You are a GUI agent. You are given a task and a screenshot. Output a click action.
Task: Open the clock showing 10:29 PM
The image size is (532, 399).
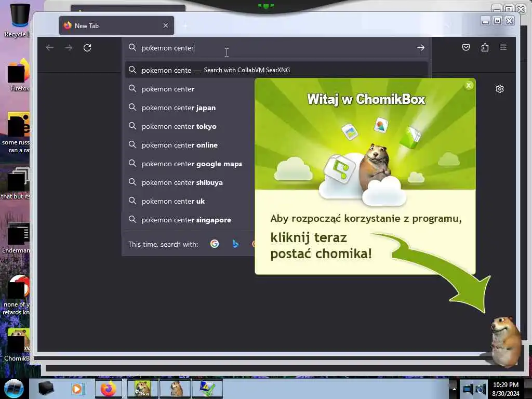(506, 389)
